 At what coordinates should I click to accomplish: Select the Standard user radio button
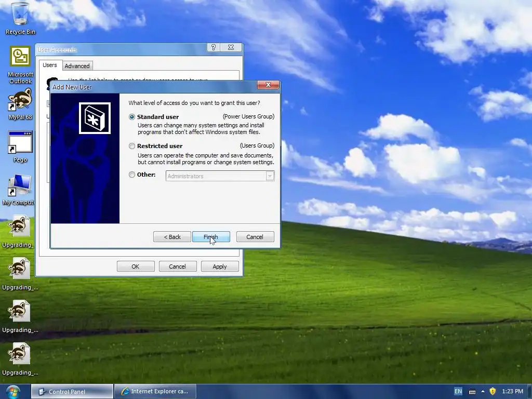(131, 117)
